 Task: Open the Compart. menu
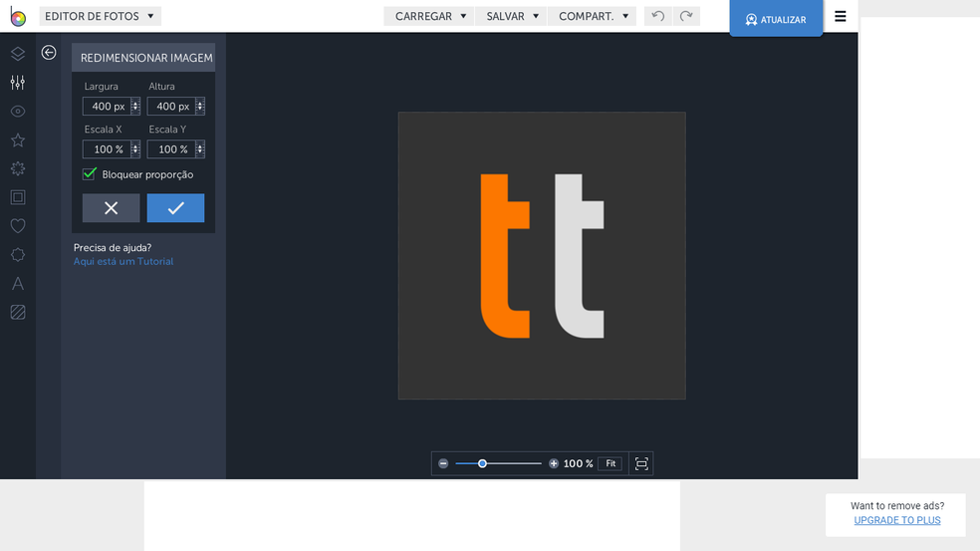tap(592, 16)
